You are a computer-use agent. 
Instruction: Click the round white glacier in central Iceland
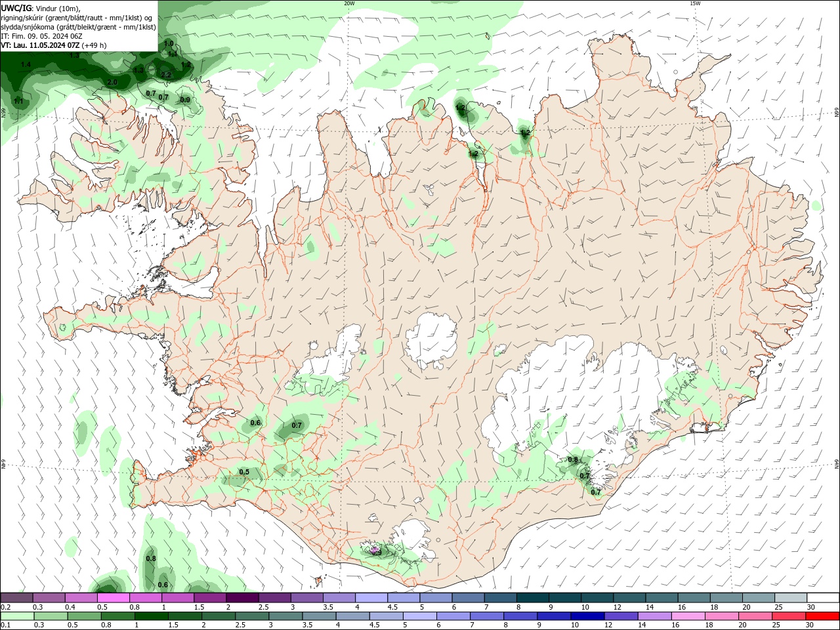point(431,340)
